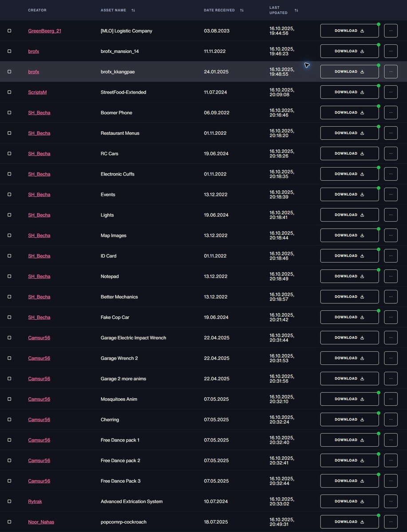The height and width of the screenshot is (532, 407).
Task: Select checkbox for StreetFood-Extended row
Action: 9,92
